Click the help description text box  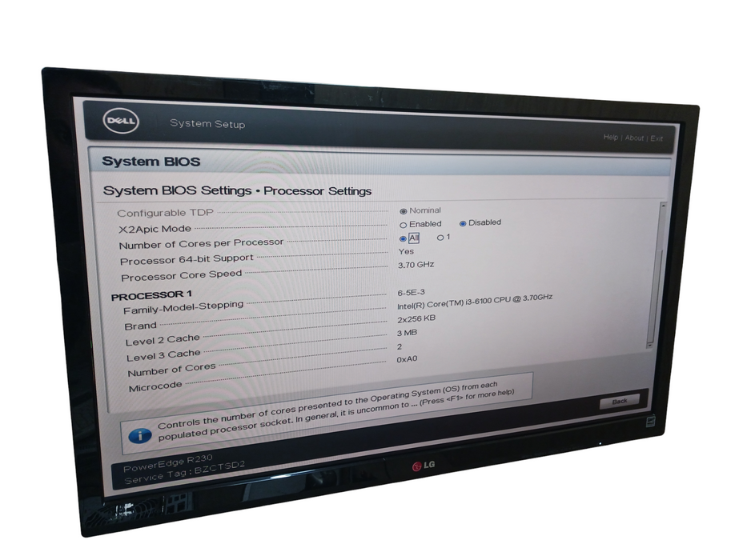pyautogui.click(x=327, y=414)
